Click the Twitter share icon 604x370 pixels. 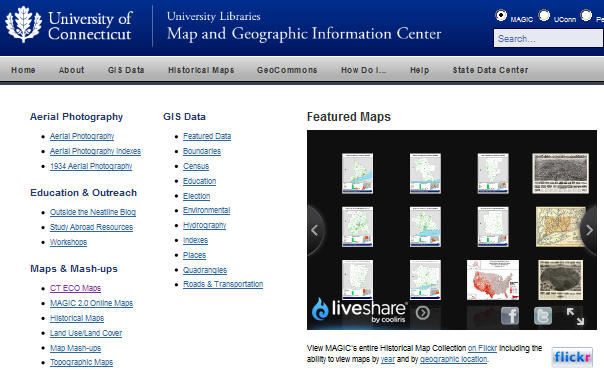tap(543, 316)
